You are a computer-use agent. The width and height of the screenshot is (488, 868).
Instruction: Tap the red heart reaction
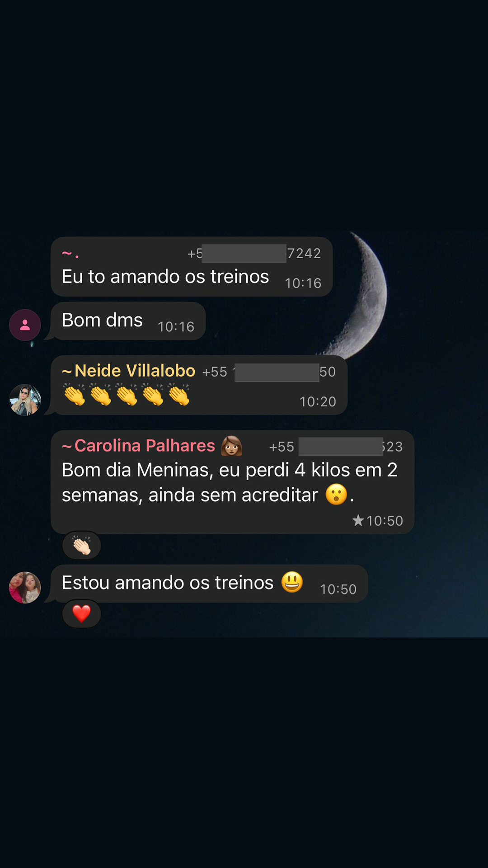click(82, 614)
